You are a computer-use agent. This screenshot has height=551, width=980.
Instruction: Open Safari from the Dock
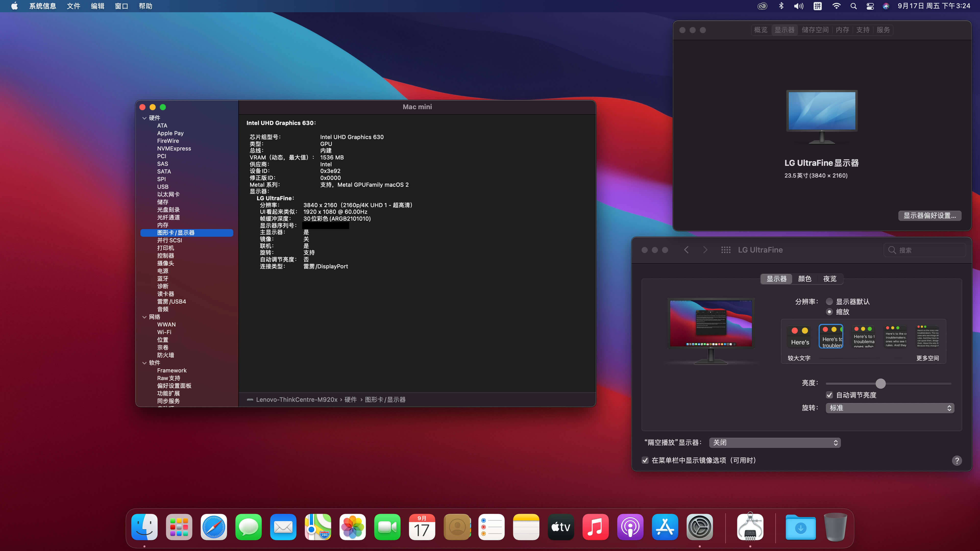(x=213, y=527)
